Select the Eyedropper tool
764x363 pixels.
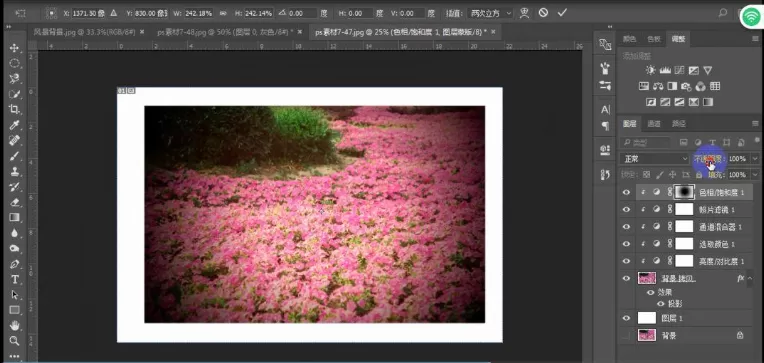(14, 125)
